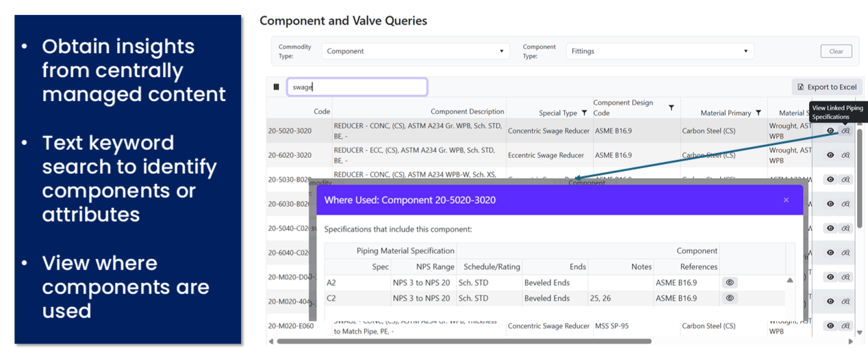Viewport: 868px width, 359px height.
Task: Focus the search field containing 'swage'
Action: coord(357,87)
